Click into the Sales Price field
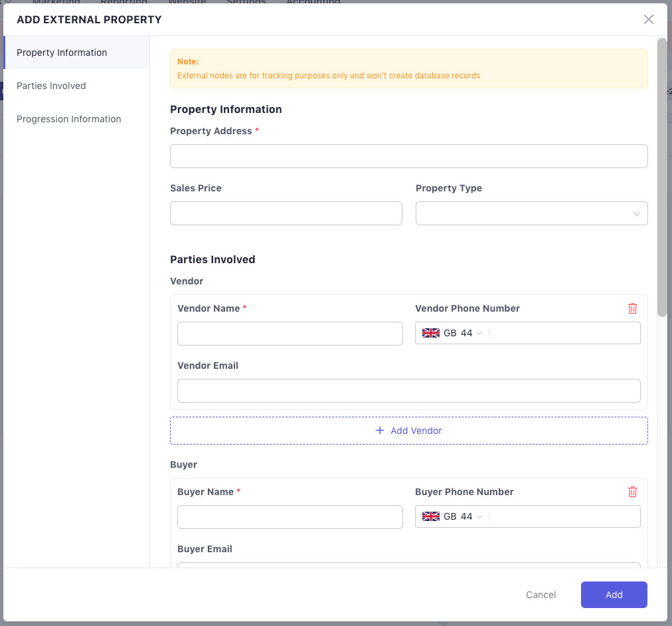This screenshot has height=626, width=672. tap(286, 213)
